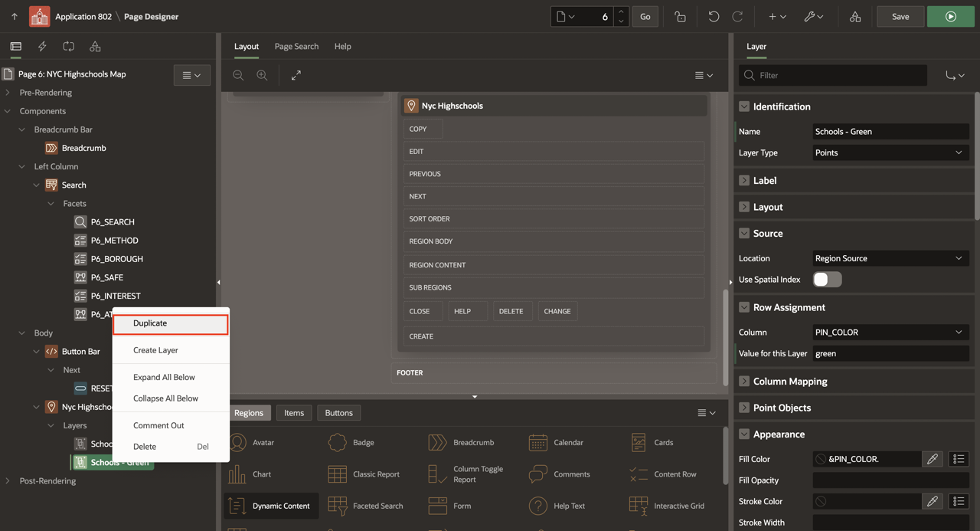Expand the layout pane to full screen

(296, 75)
